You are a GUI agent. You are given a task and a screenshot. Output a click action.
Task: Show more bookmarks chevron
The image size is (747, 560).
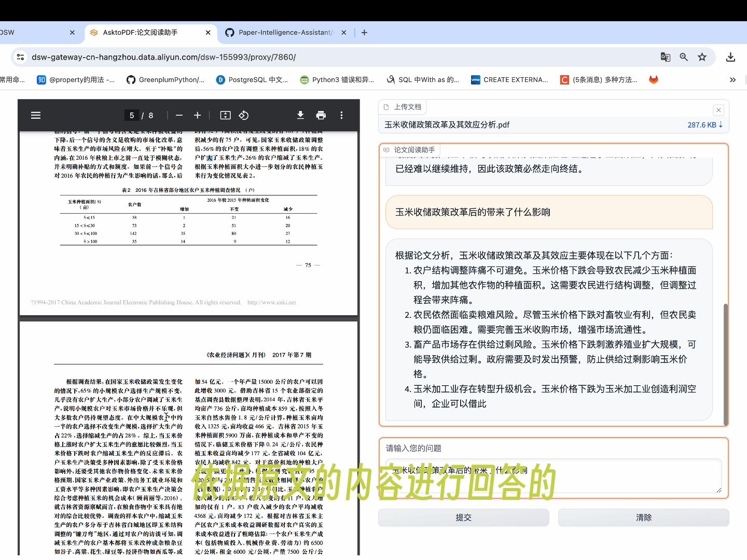click(x=732, y=79)
